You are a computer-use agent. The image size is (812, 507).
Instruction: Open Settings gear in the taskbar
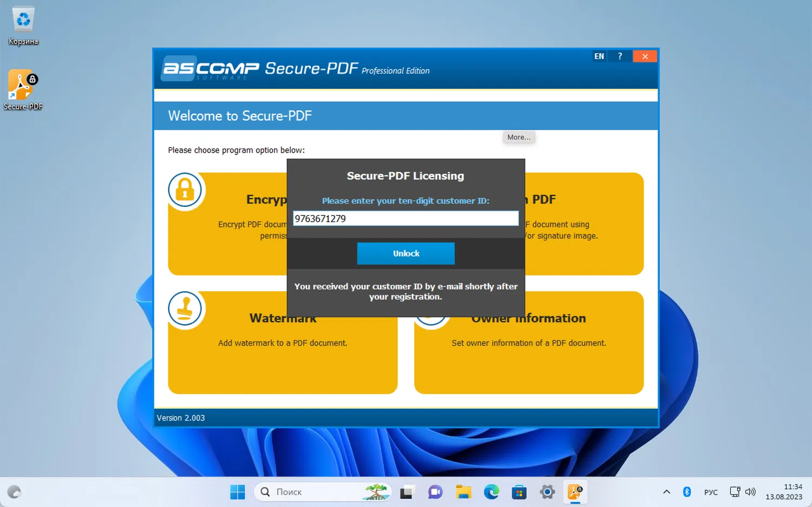pyautogui.click(x=548, y=492)
